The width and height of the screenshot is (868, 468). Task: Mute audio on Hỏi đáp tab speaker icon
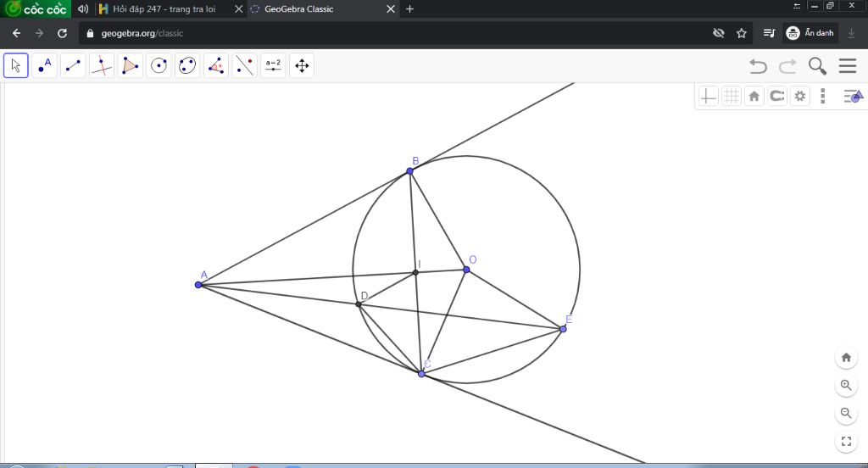[83, 9]
